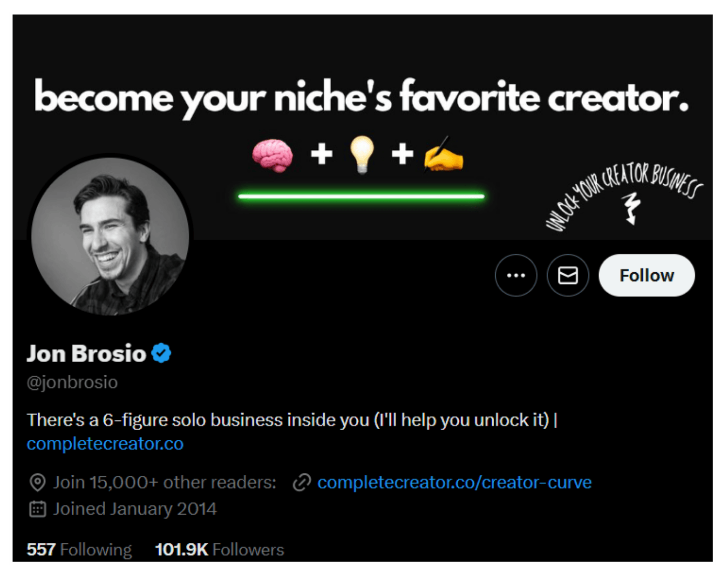Screen dimensions: 728x573
Task: Click the writing hand emoji in banner
Action: pos(443,155)
